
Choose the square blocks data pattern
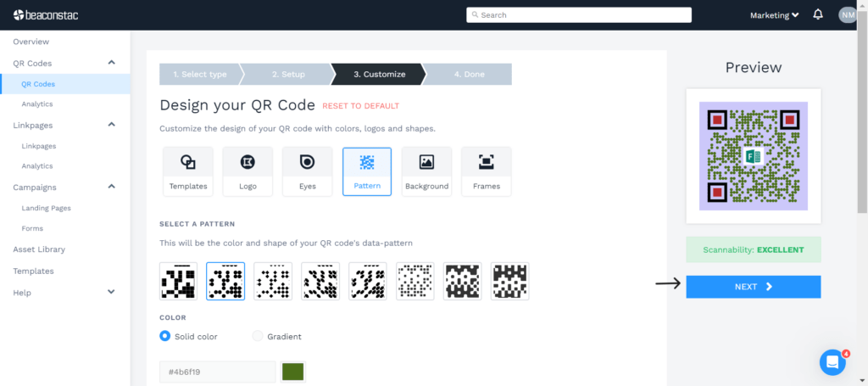[x=178, y=282]
